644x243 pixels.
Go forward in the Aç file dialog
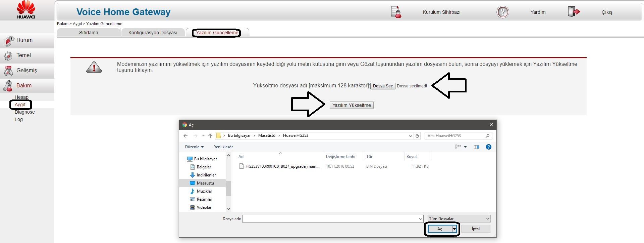click(x=195, y=136)
